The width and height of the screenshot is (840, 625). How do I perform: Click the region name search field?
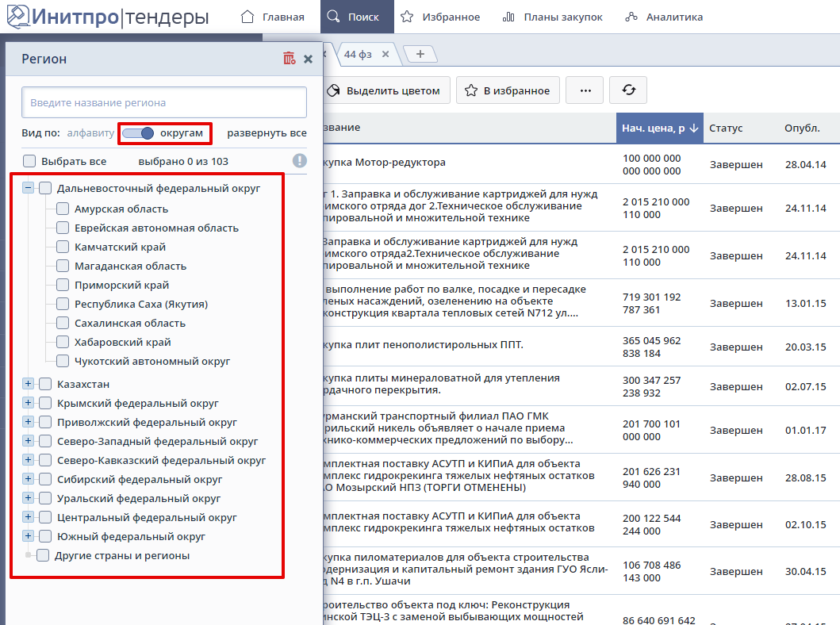[x=163, y=103]
